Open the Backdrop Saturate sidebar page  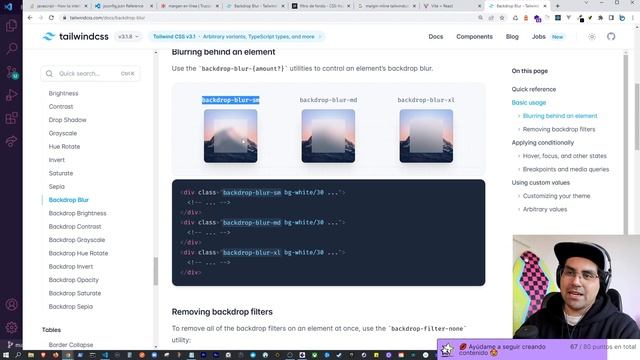(x=75, y=293)
